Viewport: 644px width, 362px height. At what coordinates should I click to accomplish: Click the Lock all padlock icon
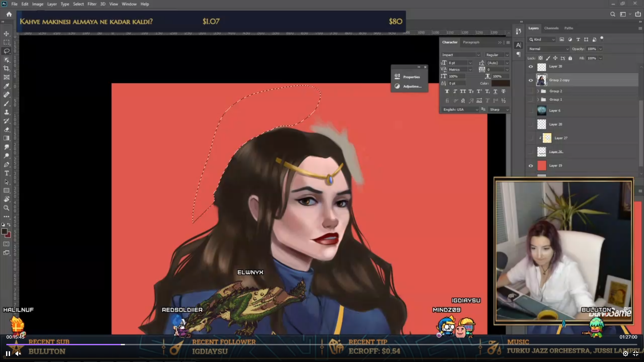coord(570,58)
